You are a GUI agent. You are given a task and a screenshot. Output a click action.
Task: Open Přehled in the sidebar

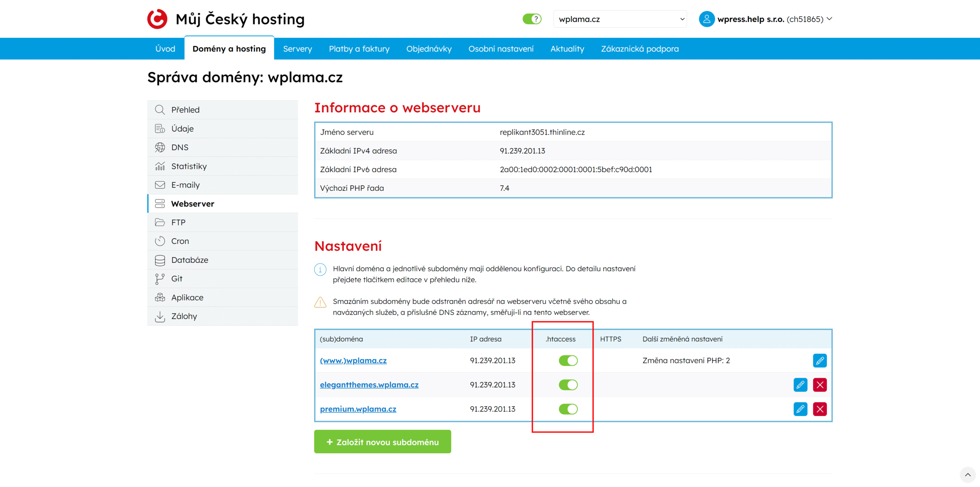[x=222, y=110]
